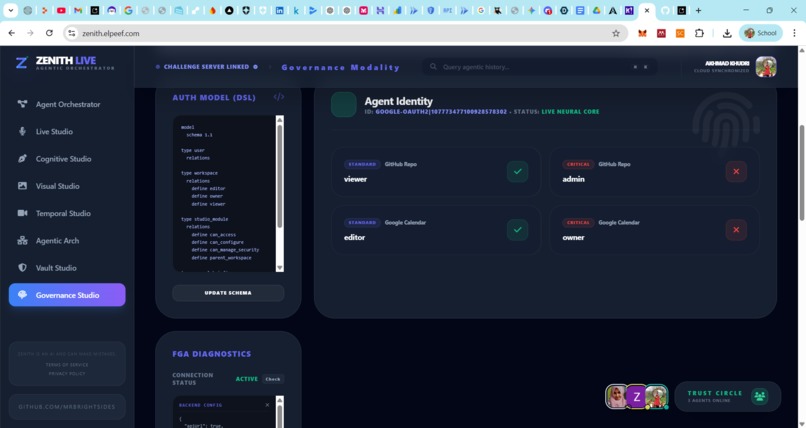Click the Zenith Live Z logo
Viewport: 806px width, 428px height.
click(21, 63)
